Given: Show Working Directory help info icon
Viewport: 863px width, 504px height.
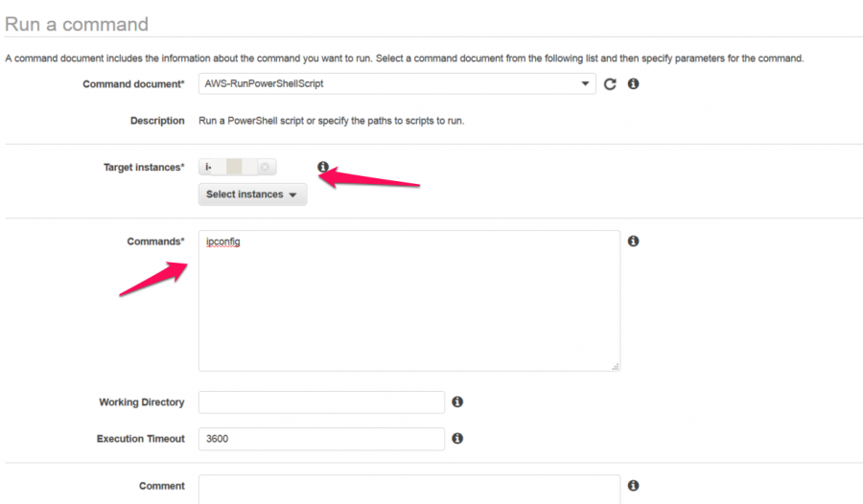Looking at the screenshot, I should (457, 401).
